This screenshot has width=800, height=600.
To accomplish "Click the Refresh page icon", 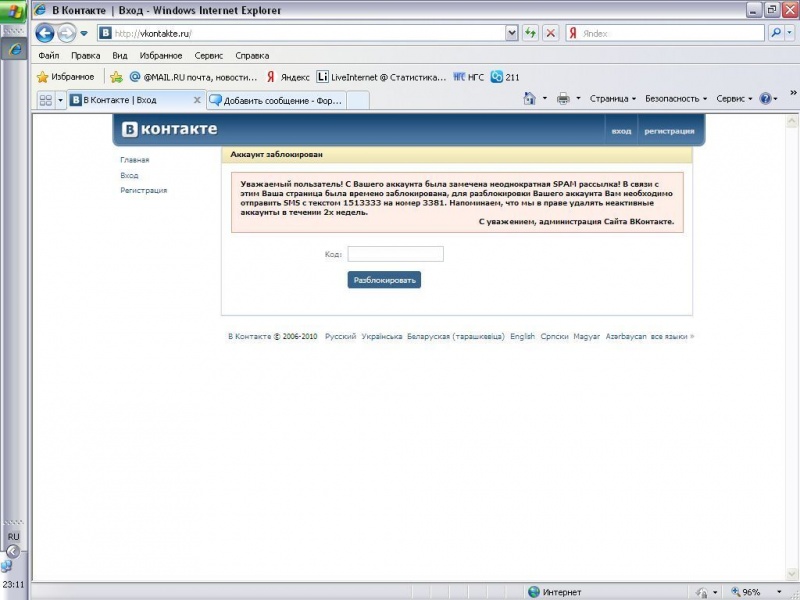I will (530, 33).
